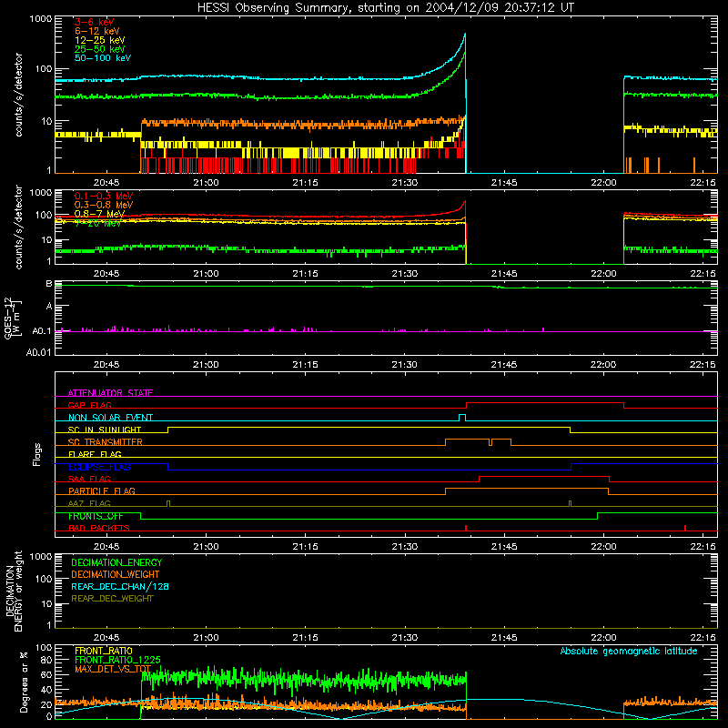Click the DECIMATION_ENERGY legend label

(116, 562)
